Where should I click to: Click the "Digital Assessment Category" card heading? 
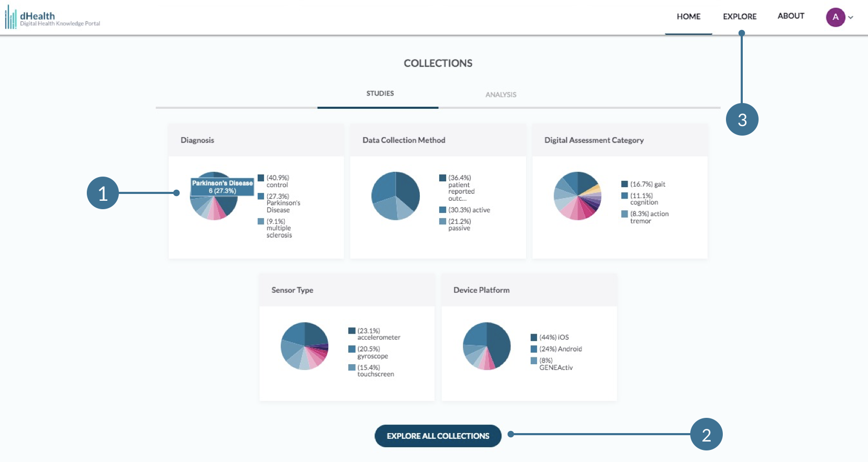[x=594, y=140]
